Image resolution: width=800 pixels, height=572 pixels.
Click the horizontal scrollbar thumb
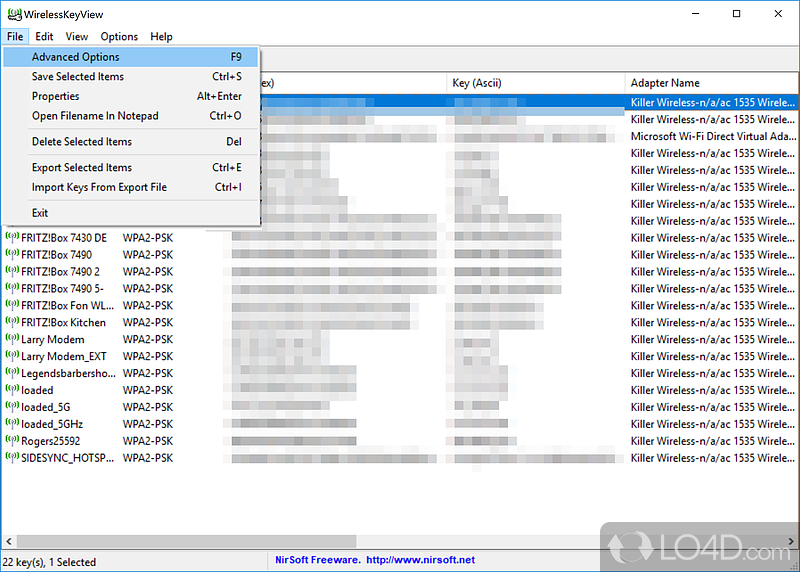point(186,541)
